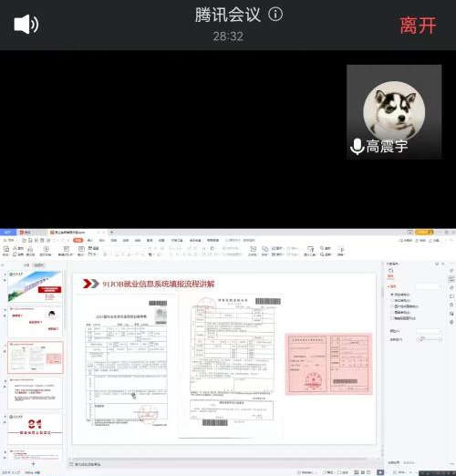456x476 pixels.
Task: Click the fill paint bucket icon in the properties pane
Action: tap(390, 272)
